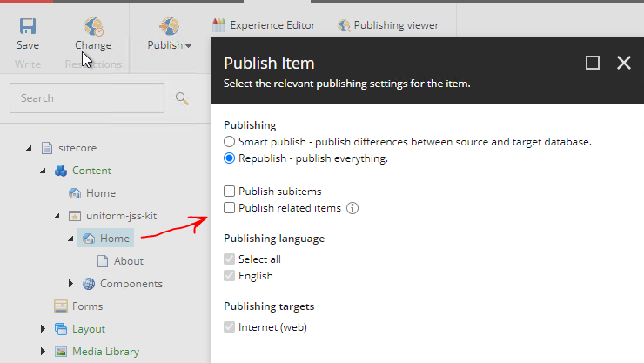The image size is (644, 363).
Task: Toggle the English language checkbox
Action: 229,276
